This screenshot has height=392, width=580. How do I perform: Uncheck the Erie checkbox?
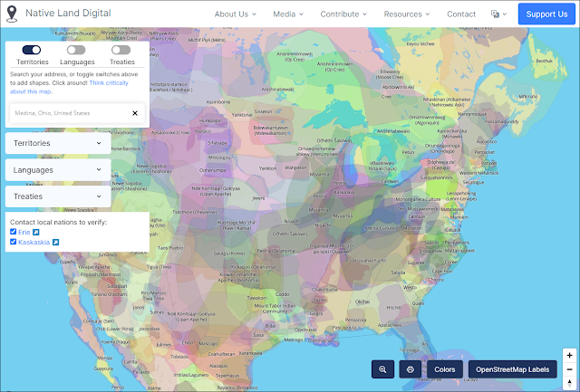pos(14,232)
